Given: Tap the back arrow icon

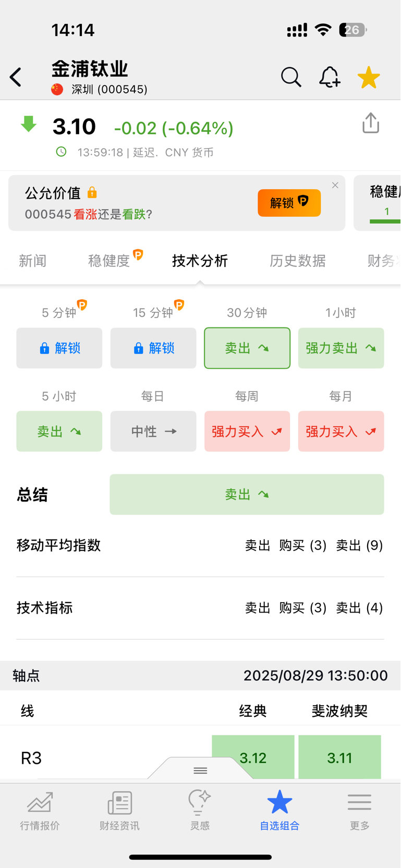Looking at the screenshot, I should click(16, 77).
